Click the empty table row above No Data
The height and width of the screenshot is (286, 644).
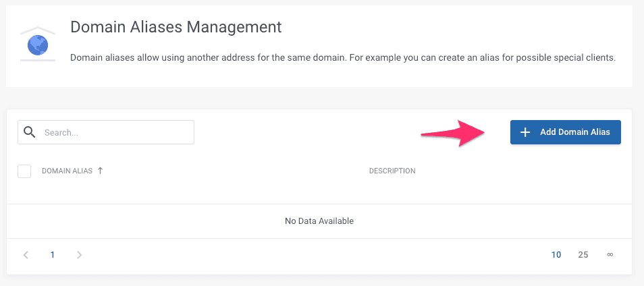tap(319, 194)
